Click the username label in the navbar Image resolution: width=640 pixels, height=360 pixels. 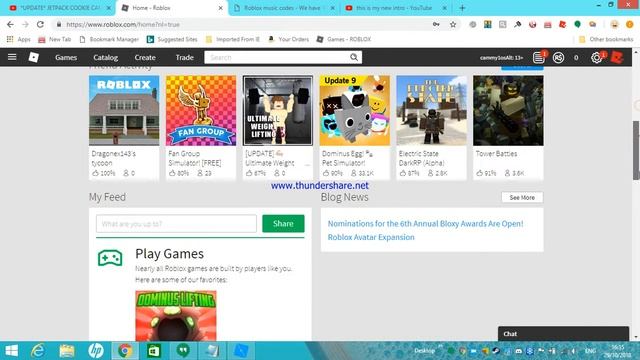501,58
